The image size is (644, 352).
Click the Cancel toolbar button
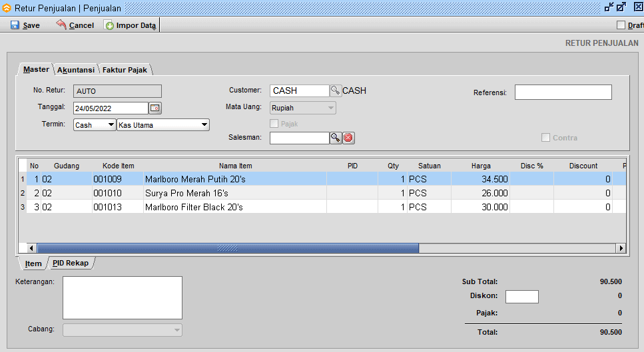point(75,25)
